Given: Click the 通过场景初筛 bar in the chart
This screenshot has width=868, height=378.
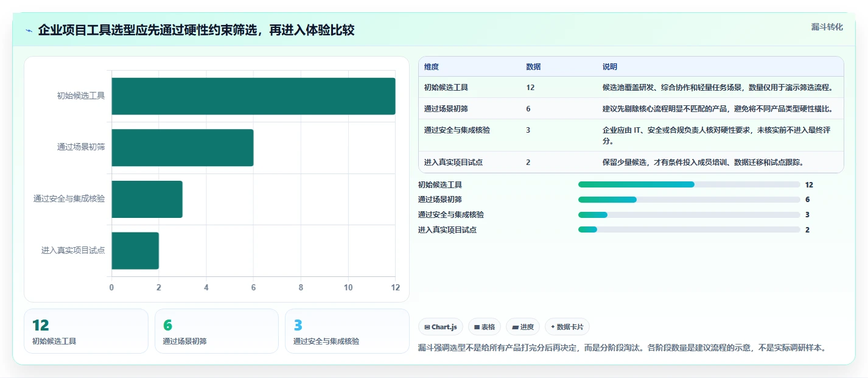Looking at the screenshot, I should point(183,147).
